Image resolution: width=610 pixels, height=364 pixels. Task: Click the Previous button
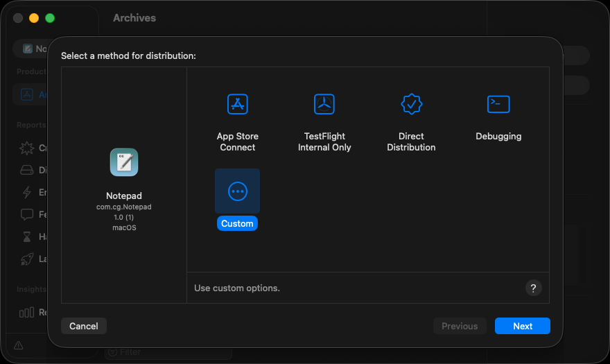(460, 326)
